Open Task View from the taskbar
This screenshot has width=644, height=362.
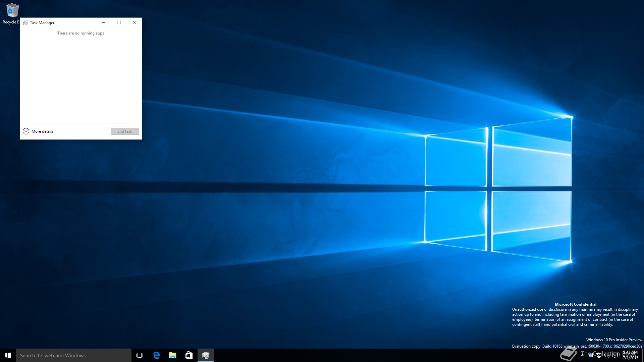(140, 355)
